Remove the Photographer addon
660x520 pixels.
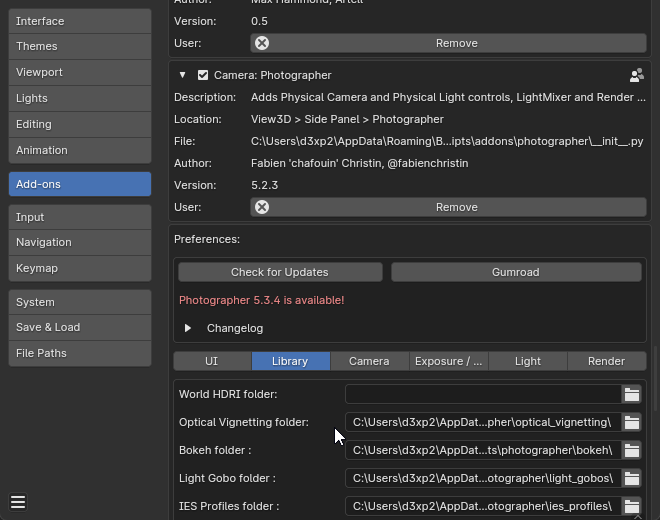[x=448, y=207]
